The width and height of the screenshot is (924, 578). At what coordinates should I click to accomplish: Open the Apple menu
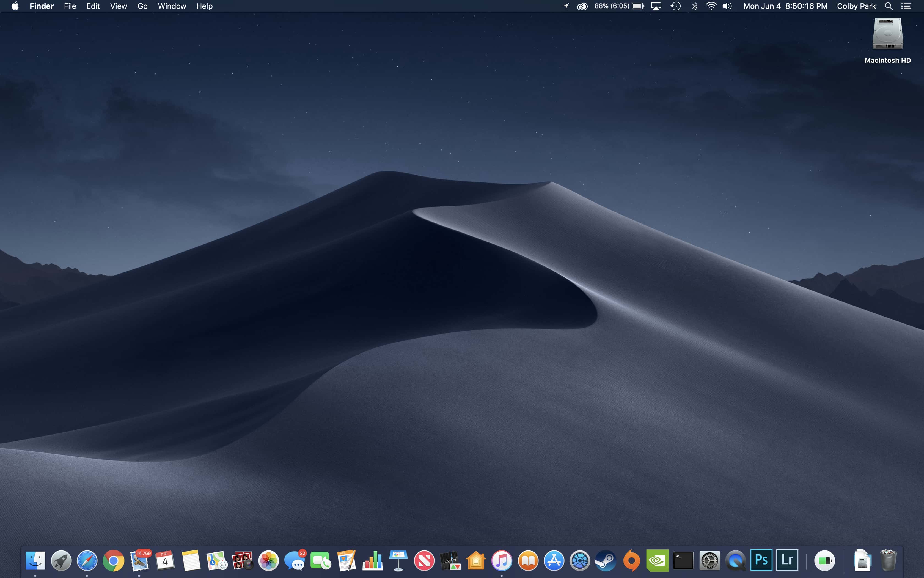pyautogui.click(x=15, y=6)
